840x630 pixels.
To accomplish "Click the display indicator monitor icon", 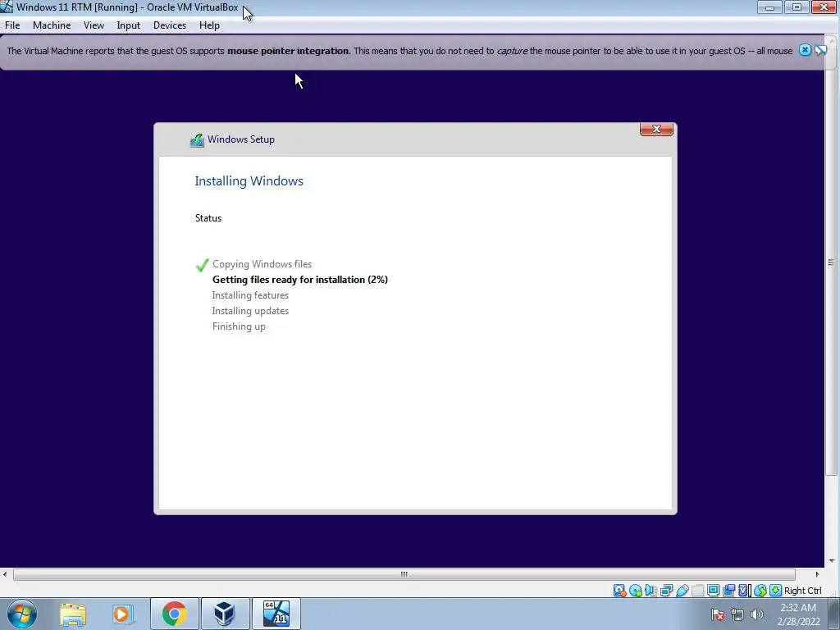I will click(713, 591).
